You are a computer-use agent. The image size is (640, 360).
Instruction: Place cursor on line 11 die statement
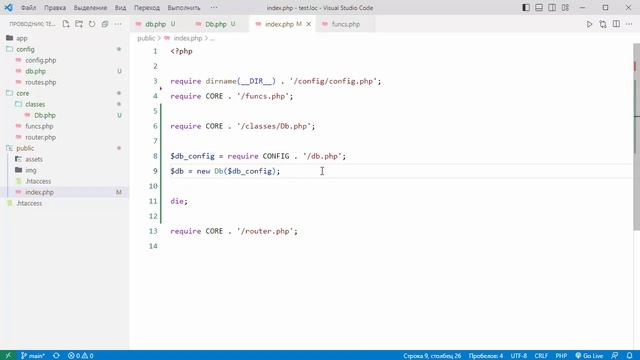pos(179,201)
